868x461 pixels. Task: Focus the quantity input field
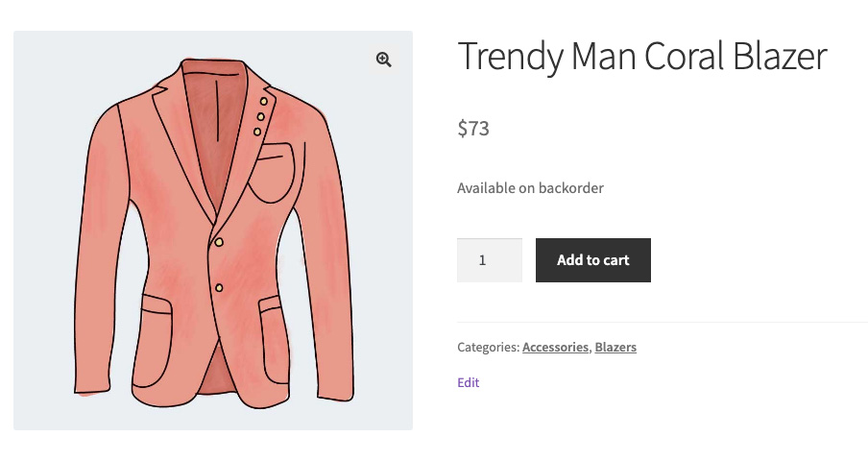(x=490, y=260)
